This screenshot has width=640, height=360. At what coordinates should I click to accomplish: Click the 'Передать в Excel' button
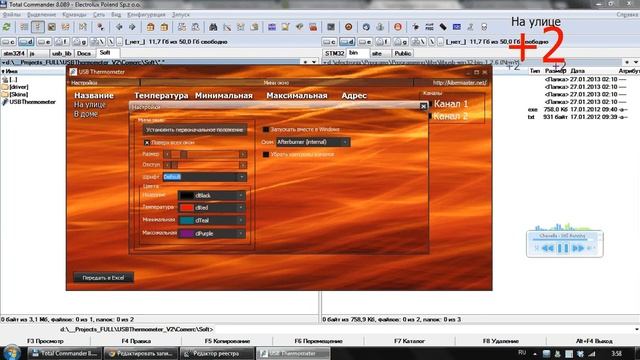point(103,278)
